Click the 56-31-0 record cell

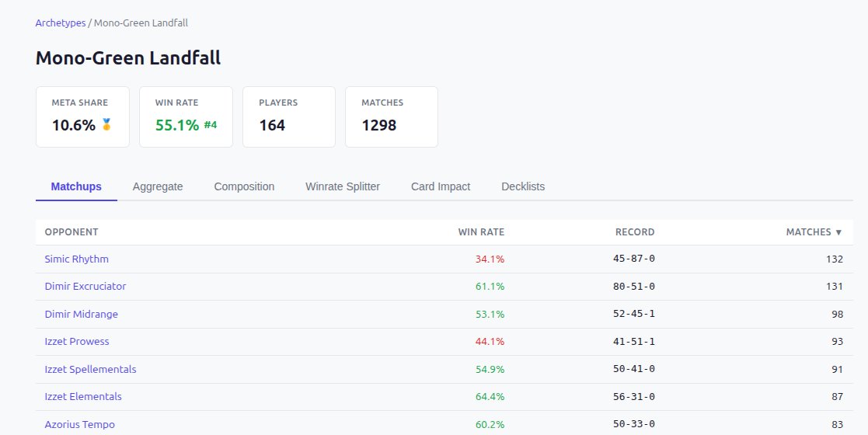coord(634,396)
